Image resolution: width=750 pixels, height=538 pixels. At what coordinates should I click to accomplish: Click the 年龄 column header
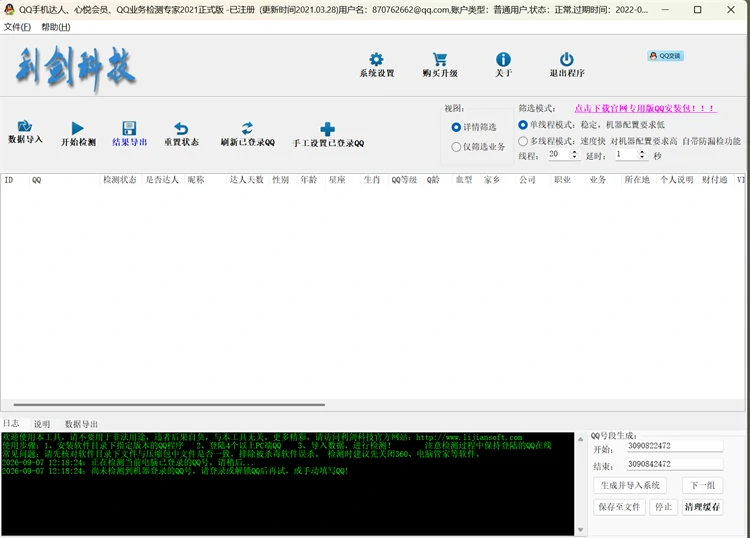coord(309,180)
